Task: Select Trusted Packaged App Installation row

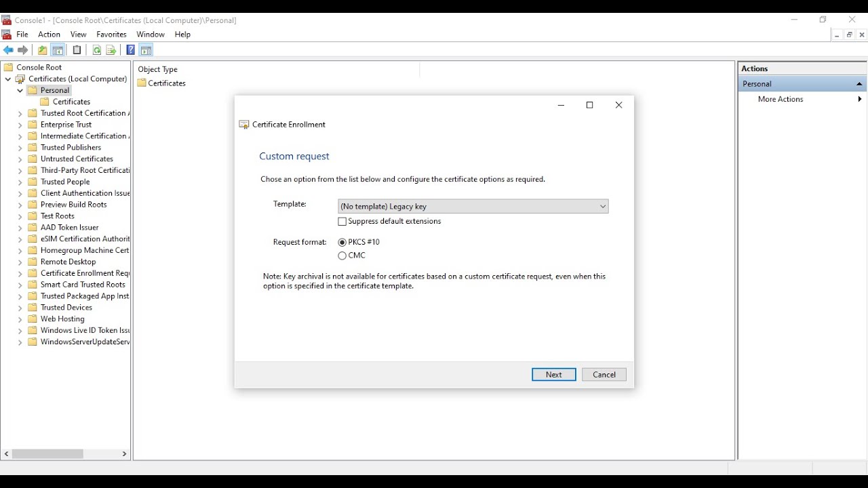Action: [85, 296]
